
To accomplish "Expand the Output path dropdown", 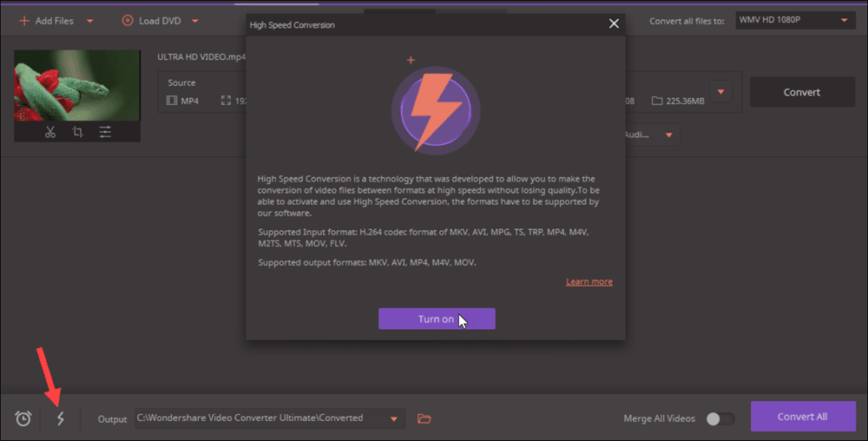I will 394,419.
